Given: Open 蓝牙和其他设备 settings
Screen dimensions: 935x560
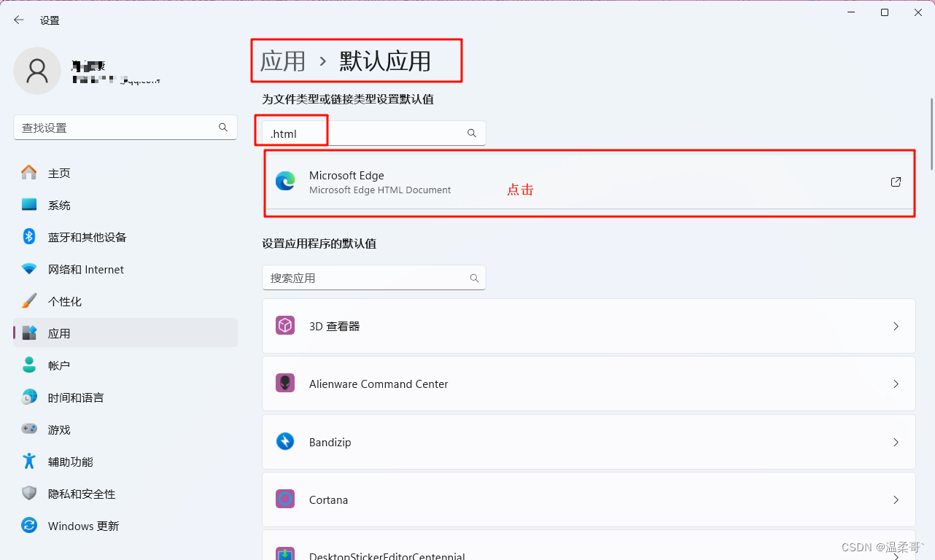Looking at the screenshot, I should click(125, 237).
